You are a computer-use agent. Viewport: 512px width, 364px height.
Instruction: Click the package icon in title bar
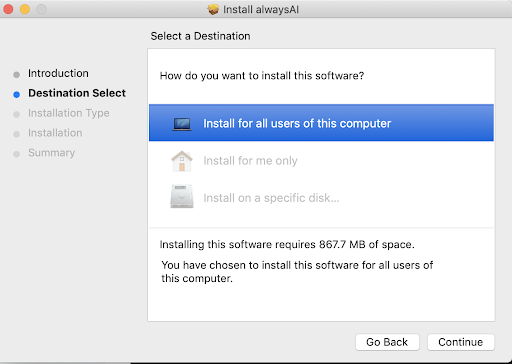point(213,9)
